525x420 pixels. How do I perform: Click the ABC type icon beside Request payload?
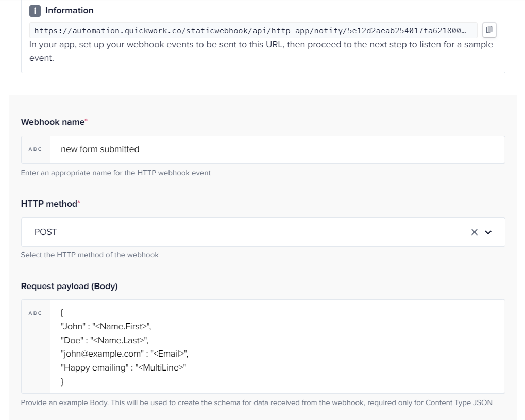coord(36,313)
